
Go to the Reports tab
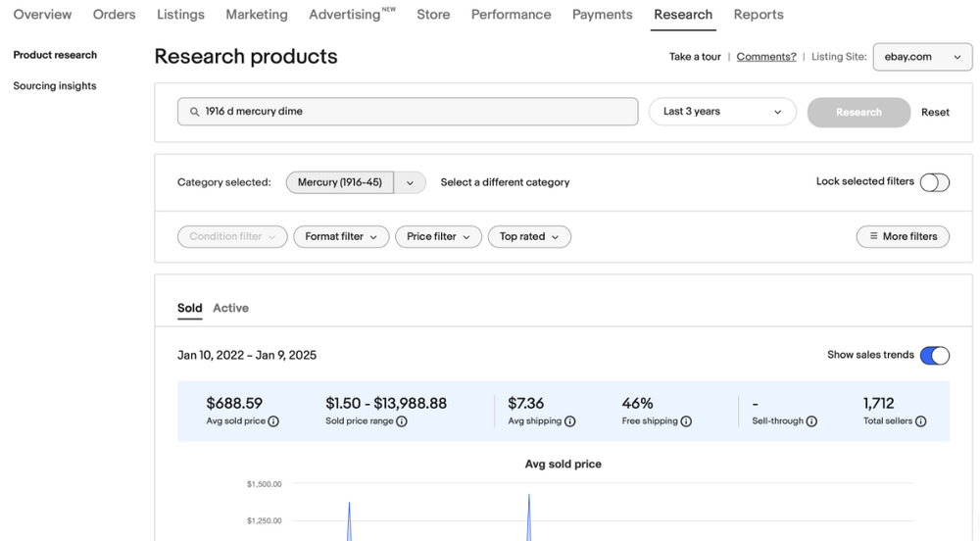point(759,15)
